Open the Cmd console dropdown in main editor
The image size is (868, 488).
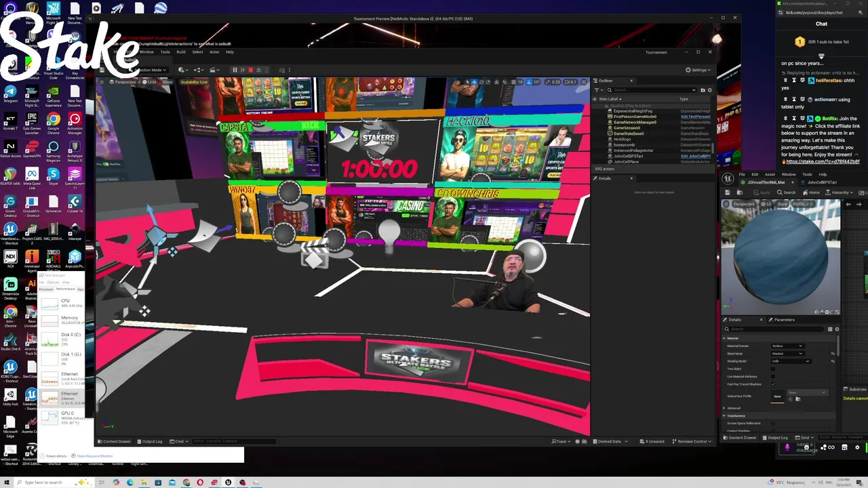click(x=179, y=441)
